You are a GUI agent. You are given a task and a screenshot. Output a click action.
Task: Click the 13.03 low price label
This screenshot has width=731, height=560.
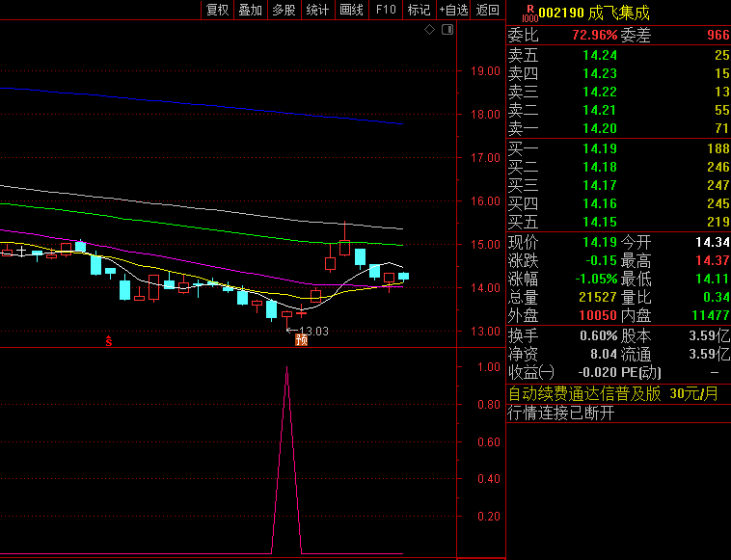click(313, 332)
